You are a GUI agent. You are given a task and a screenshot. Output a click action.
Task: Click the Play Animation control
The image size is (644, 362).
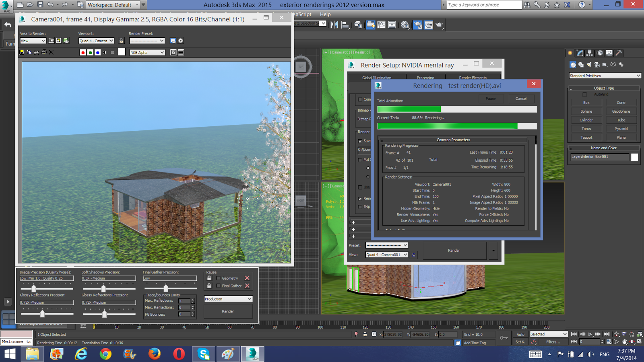pos(590,334)
